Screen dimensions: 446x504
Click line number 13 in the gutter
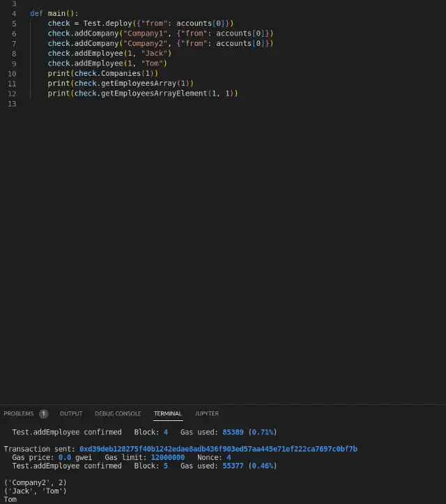coord(12,104)
